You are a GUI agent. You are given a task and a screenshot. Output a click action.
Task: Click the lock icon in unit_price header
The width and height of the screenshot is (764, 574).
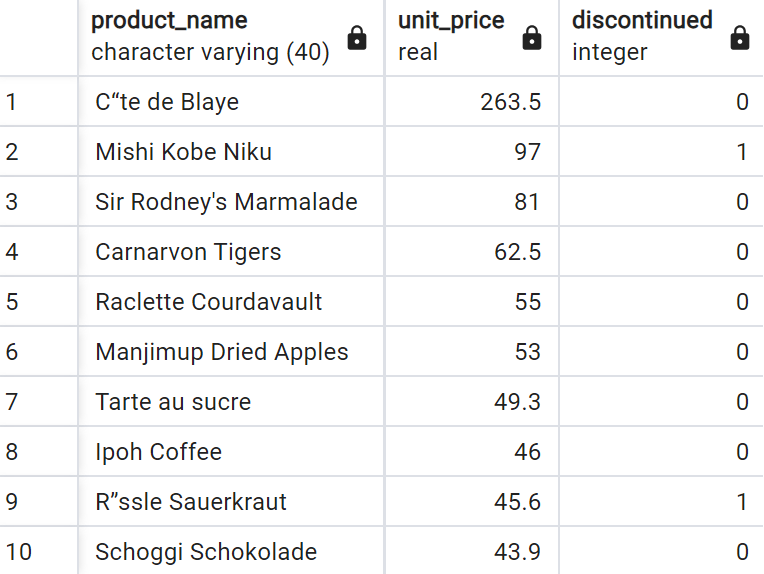click(x=532, y=38)
